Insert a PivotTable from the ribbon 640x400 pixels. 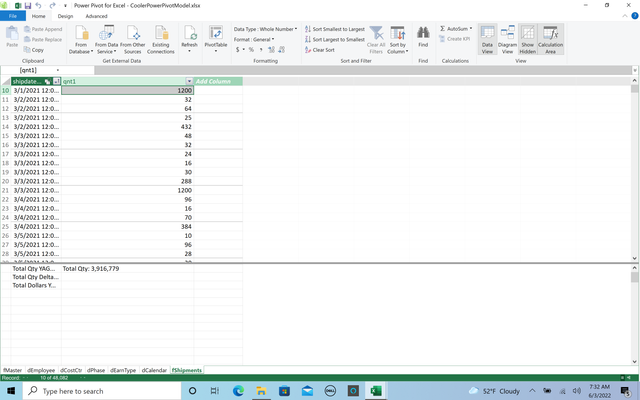coord(216,39)
